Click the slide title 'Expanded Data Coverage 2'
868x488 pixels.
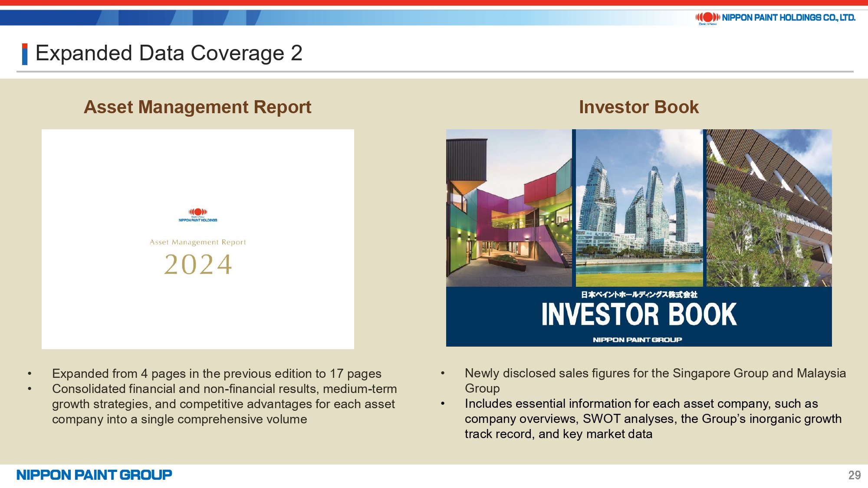(x=169, y=53)
